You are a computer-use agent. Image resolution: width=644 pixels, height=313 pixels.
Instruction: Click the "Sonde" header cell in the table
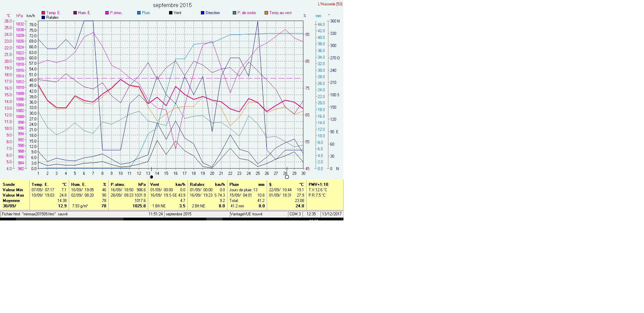pyautogui.click(x=9, y=185)
